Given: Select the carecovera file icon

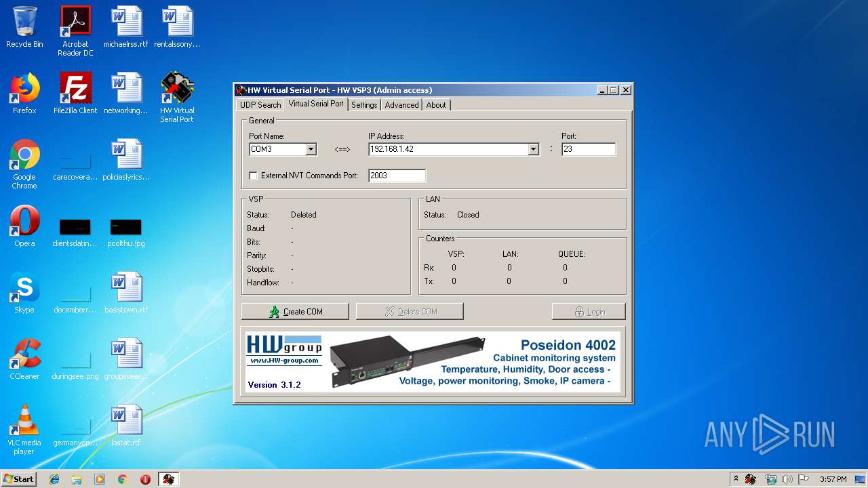Looking at the screenshot, I should [x=75, y=164].
